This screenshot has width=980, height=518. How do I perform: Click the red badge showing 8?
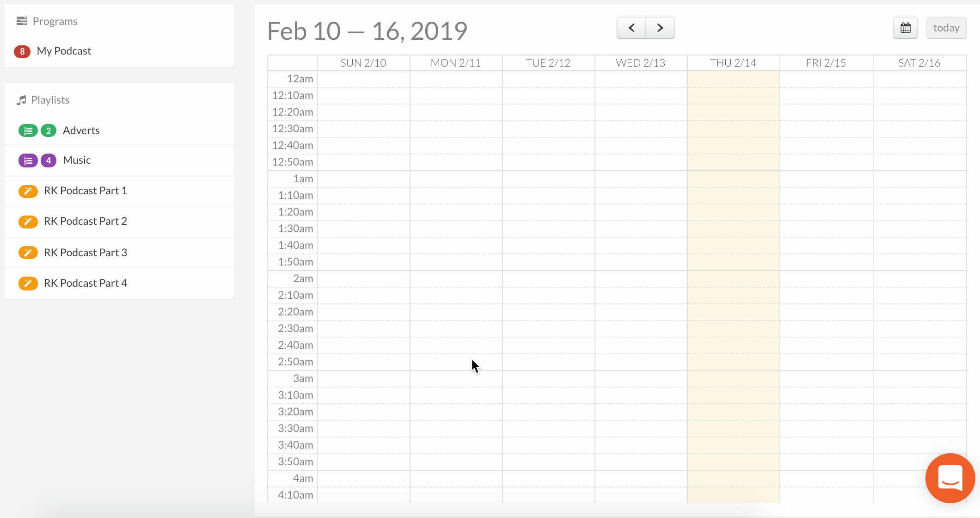[x=22, y=51]
